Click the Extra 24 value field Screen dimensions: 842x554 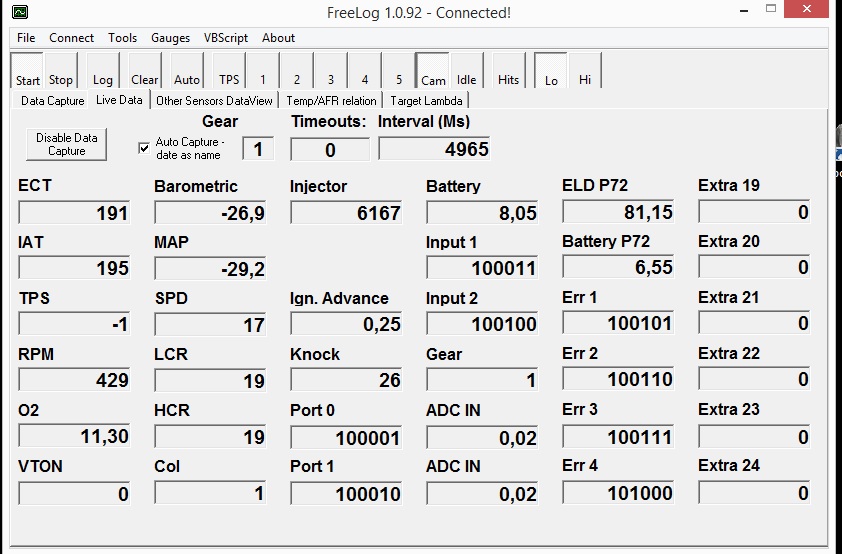(754, 492)
